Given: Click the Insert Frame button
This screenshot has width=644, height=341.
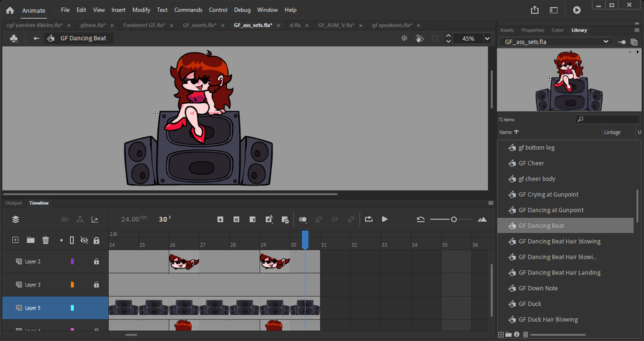Looking at the screenshot, I should [x=253, y=219].
